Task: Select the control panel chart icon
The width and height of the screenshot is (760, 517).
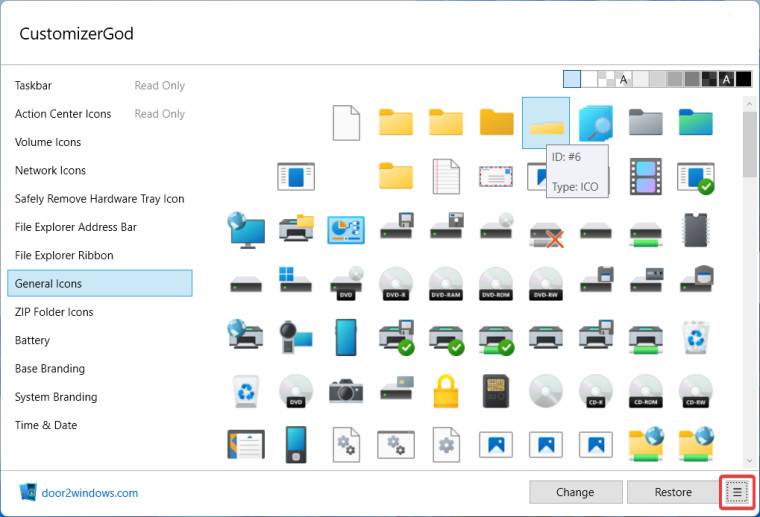Action: [x=346, y=230]
